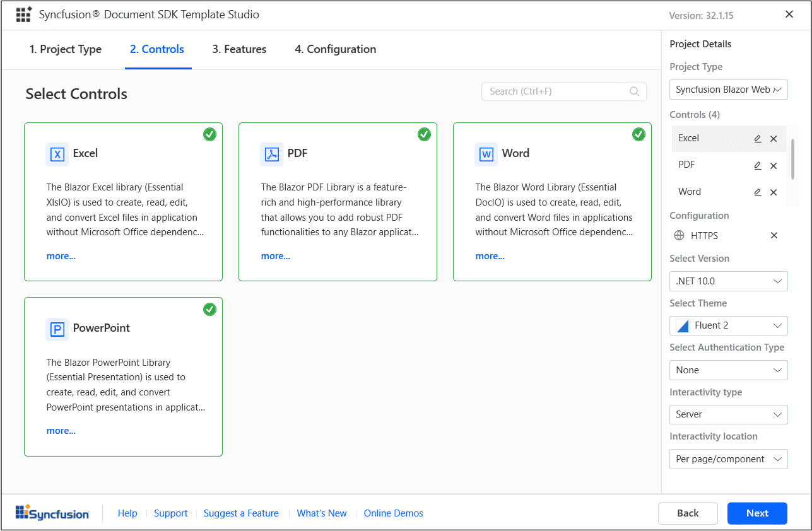The height and width of the screenshot is (531, 812).
Task: Click the Excel control icon
Action: tap(56, 154)
